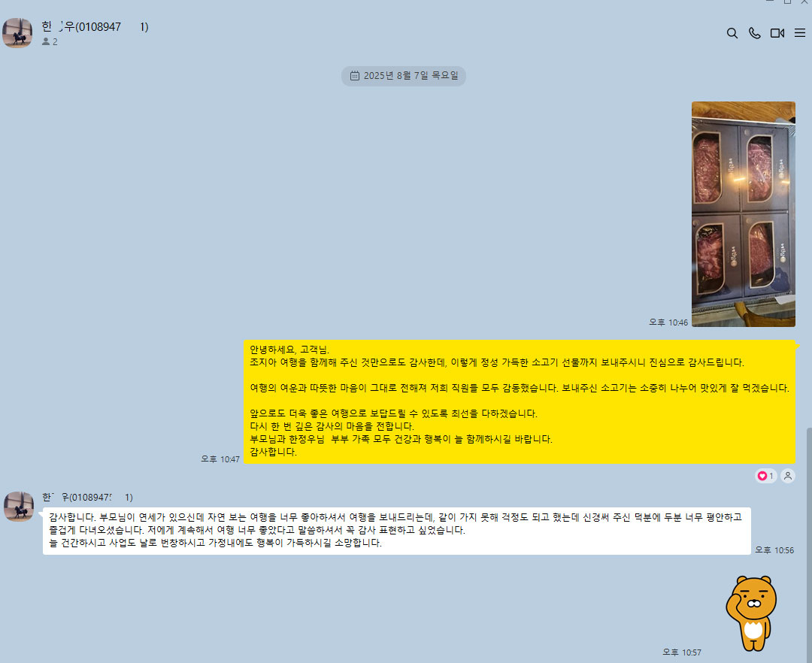
Task: Toggle the heart reaction on the yellow message
Action: click(x=765, y=476)
